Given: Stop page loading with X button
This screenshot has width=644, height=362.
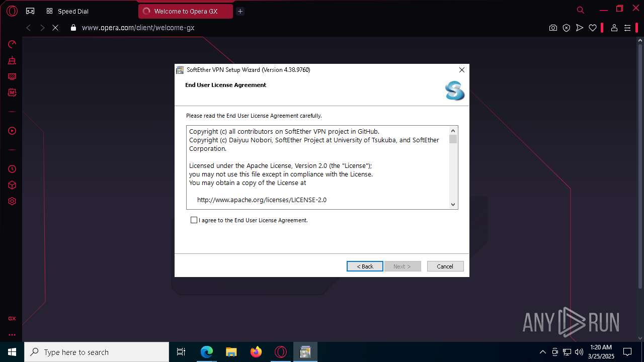Looking at the screenshot, I should point(55,28).
